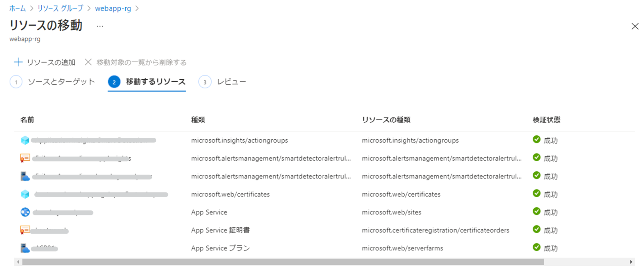Image resolution: width=644 pixels, height=272 pixels.
Task: Click the App Service 証明書 row certificate icon
Action: 25,230
